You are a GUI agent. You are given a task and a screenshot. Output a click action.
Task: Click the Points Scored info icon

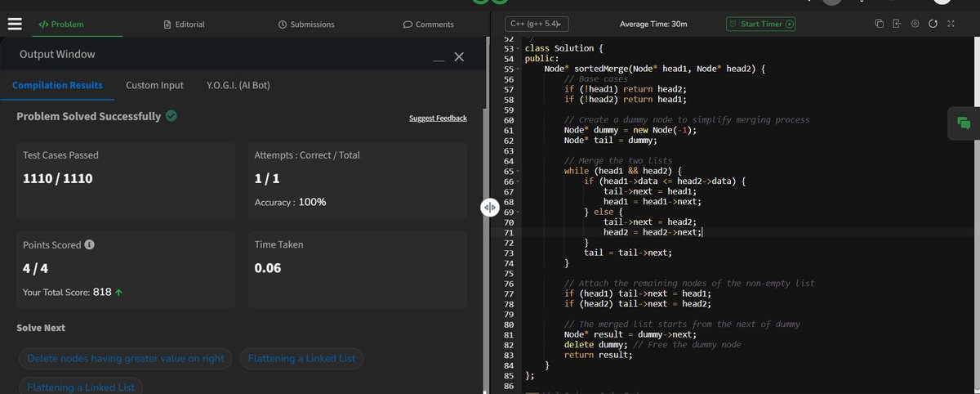(x=89, y=244)
